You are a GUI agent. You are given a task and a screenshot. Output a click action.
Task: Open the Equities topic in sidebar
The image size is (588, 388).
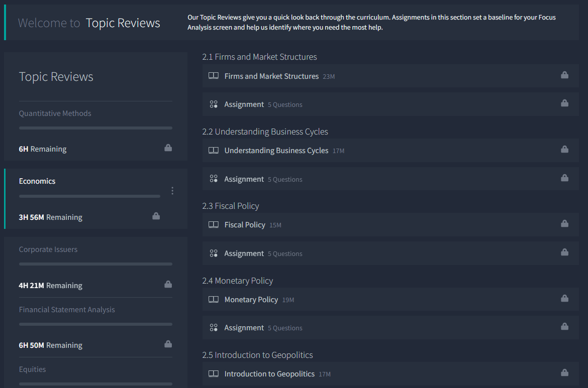tap(33, 369)
